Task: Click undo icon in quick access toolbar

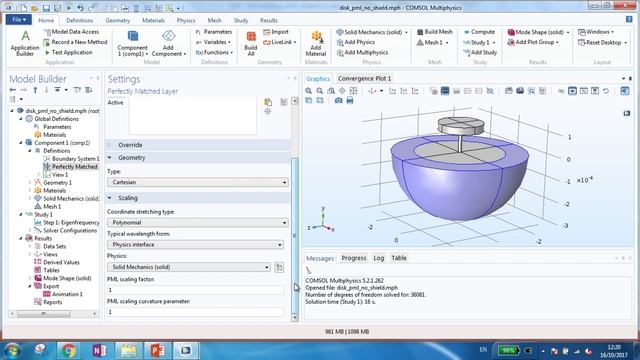Action: (80, 8)
